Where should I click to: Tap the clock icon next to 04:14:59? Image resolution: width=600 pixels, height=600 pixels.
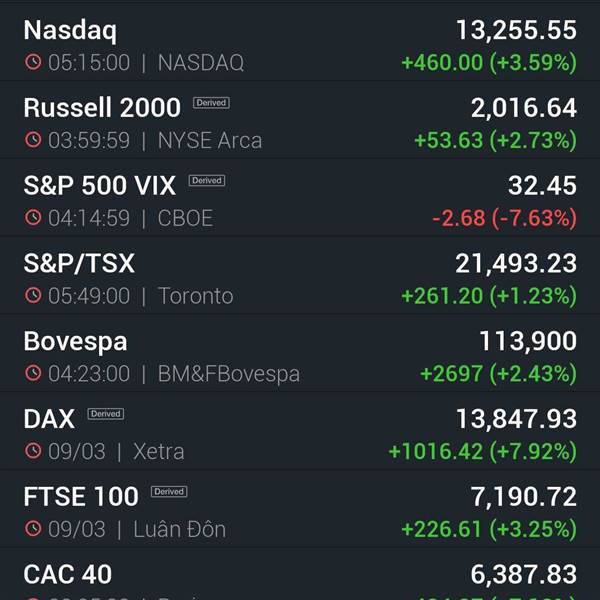pos(33,217)
